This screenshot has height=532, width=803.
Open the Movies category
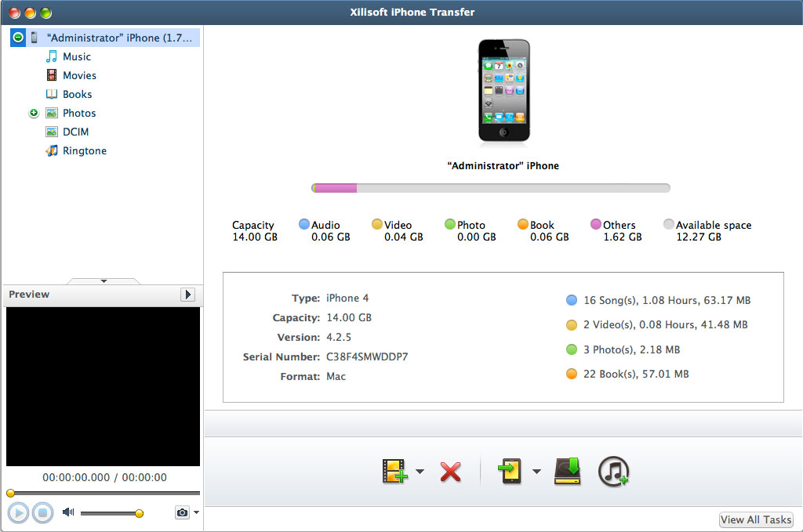pos(79,76)
